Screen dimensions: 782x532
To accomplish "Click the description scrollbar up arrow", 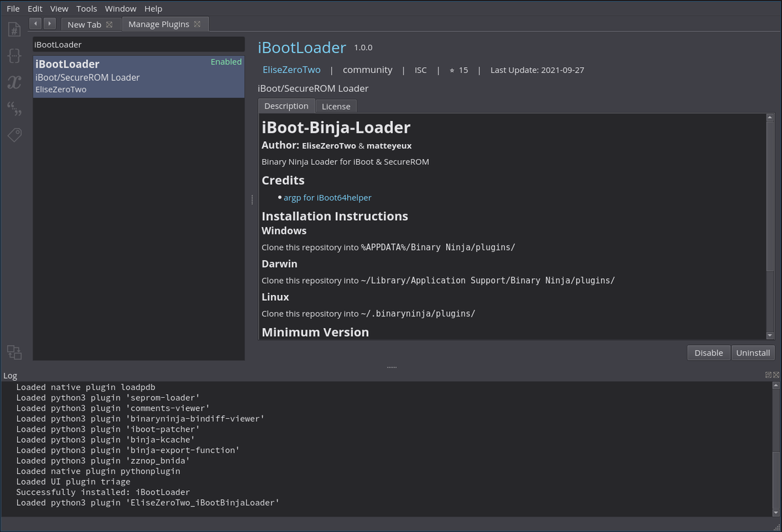I will click(x=770, y=118).
